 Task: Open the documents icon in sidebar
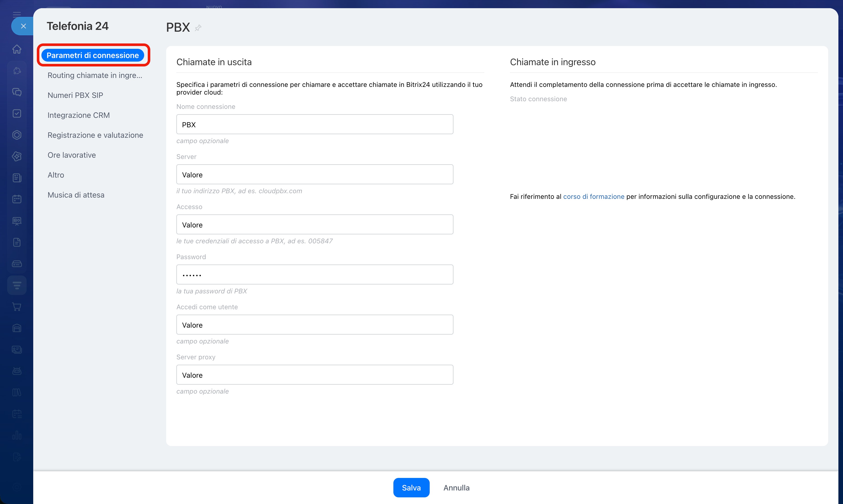17,243
